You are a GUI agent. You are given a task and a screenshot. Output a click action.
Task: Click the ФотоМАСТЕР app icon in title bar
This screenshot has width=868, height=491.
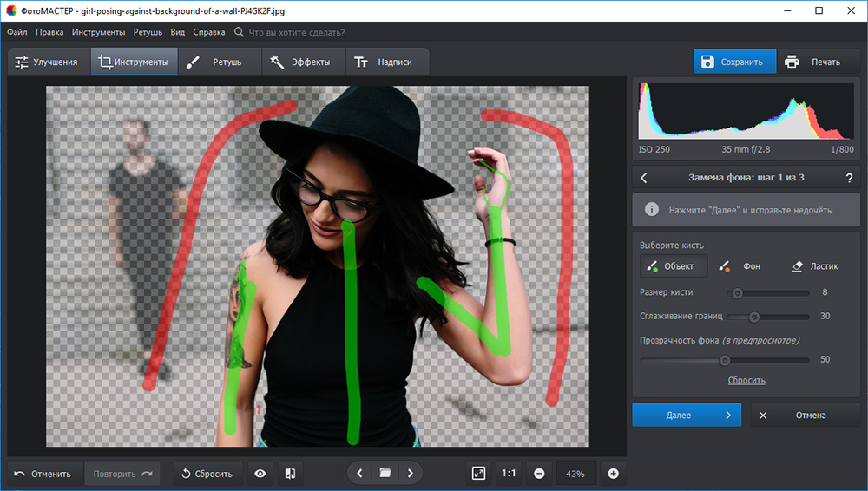(11, 10)
